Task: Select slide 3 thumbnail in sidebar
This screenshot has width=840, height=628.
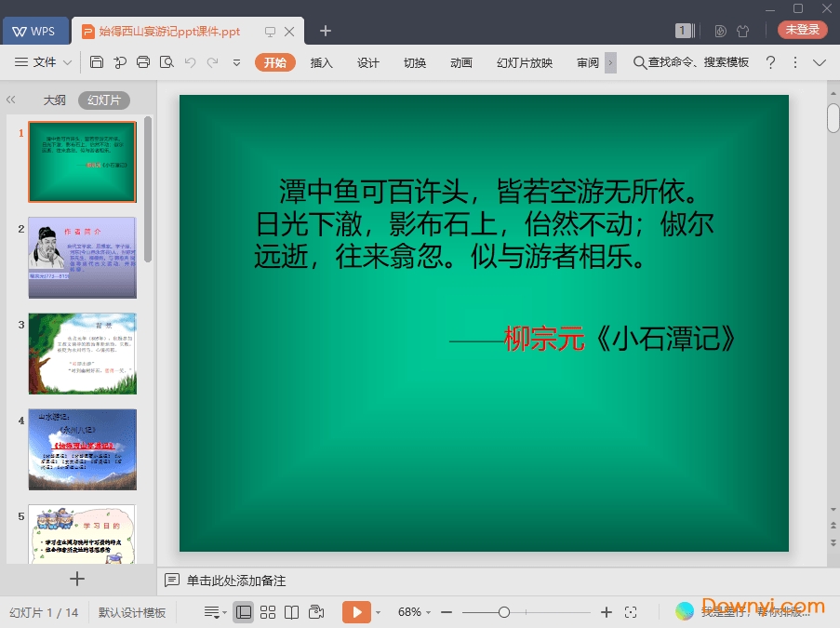Action: click(x=82, y=354)
